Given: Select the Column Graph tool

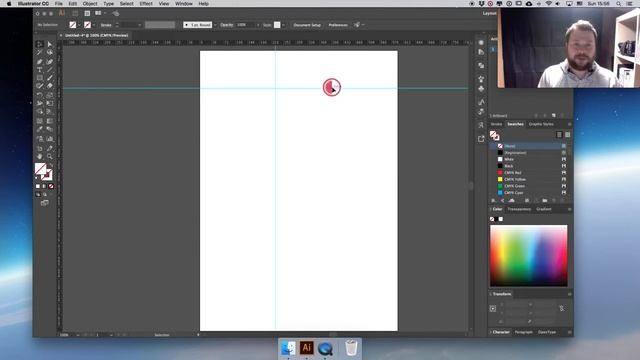Looking at the screenshot, I should (50, 139).
